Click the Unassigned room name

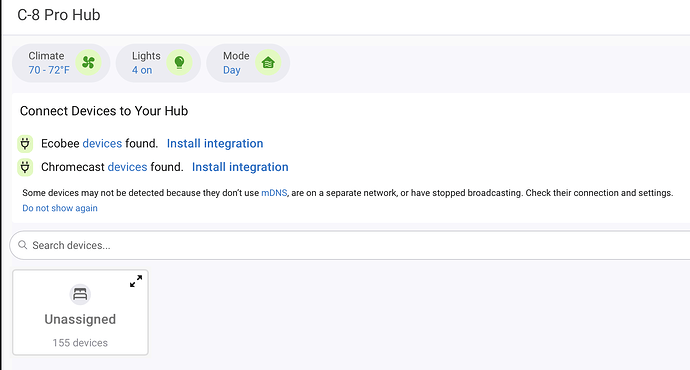80,319
